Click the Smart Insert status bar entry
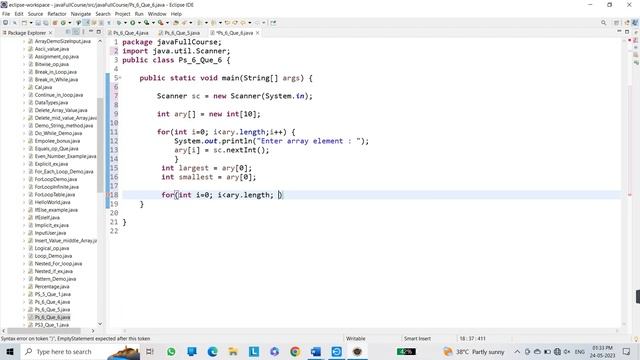This screenshot has height=360, width=640. click(x=417, y=338)
